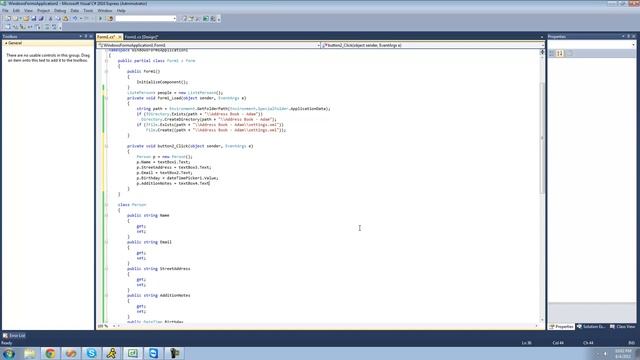Collapse the StreetAddress property outlining node

coord(107,269)
